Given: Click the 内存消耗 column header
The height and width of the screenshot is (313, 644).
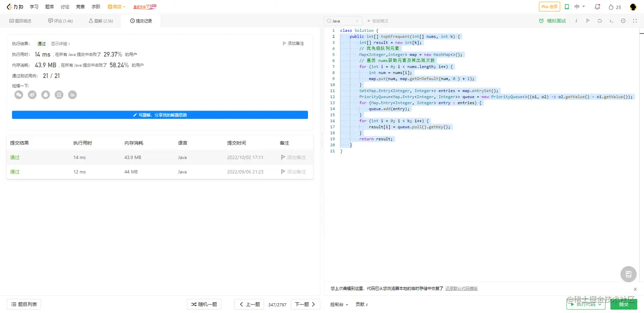Looking at the screenshot, I should point(134,143).
